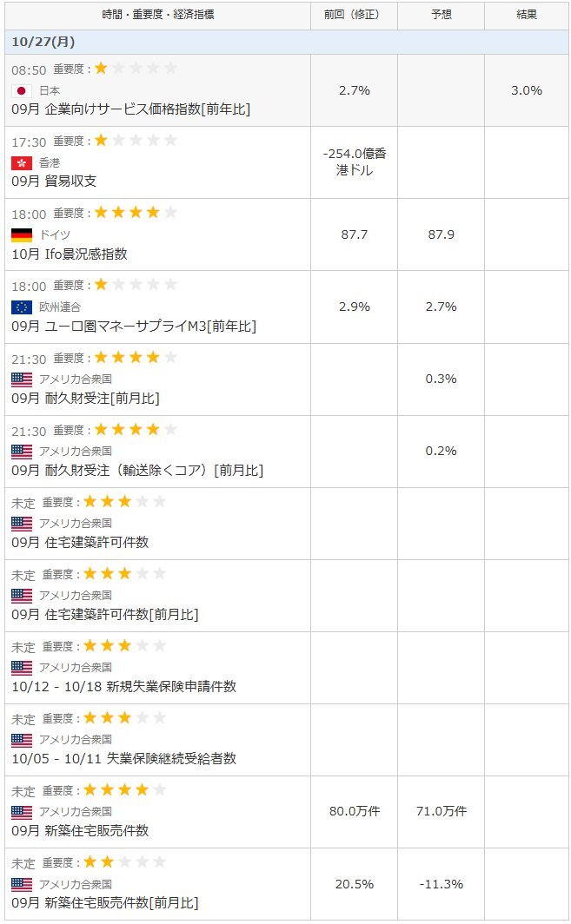571x924 pixels.
Task: Click the Hong Kong flag icon
Action: coord(22,162)
